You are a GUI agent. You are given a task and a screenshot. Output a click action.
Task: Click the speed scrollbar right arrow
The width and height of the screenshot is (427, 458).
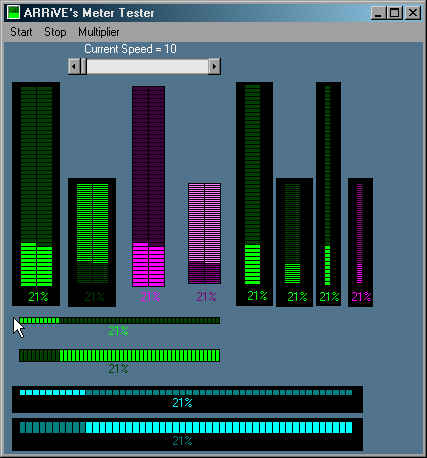pyautogui.click(x=214, y=67)
